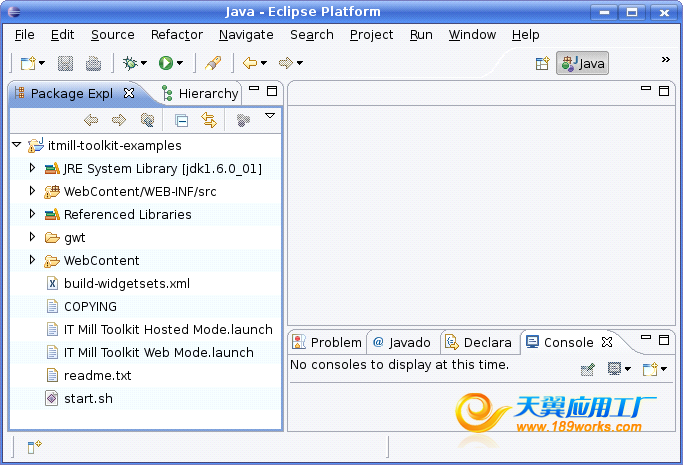Open the New wizard dropdown arrow
This screenshot has height=466, width=684.
click(42, 63)
